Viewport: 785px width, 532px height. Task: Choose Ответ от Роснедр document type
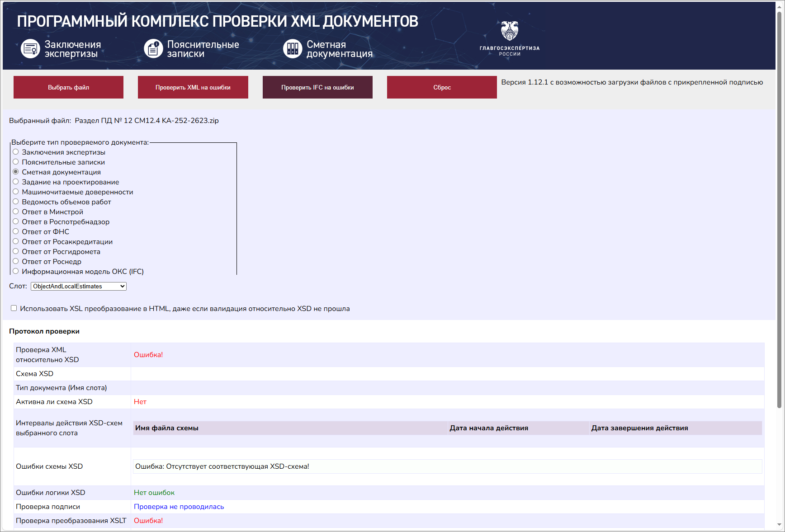click(16, 261)
